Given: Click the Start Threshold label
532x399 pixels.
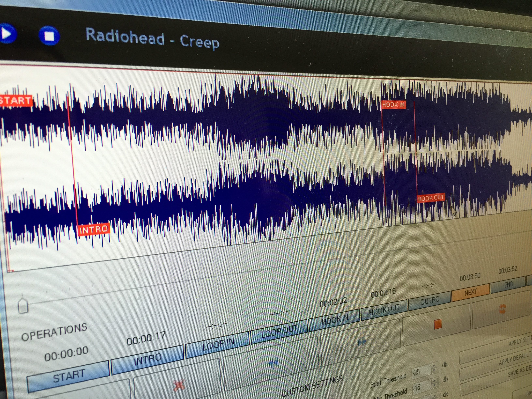Looking at the screenshot, I should click(x=388, y=380).
